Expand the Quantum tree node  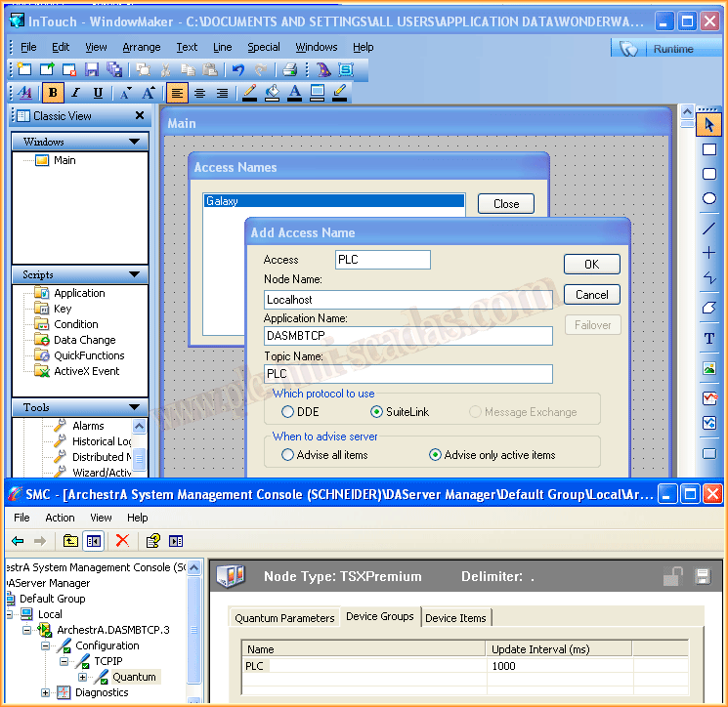83,677
